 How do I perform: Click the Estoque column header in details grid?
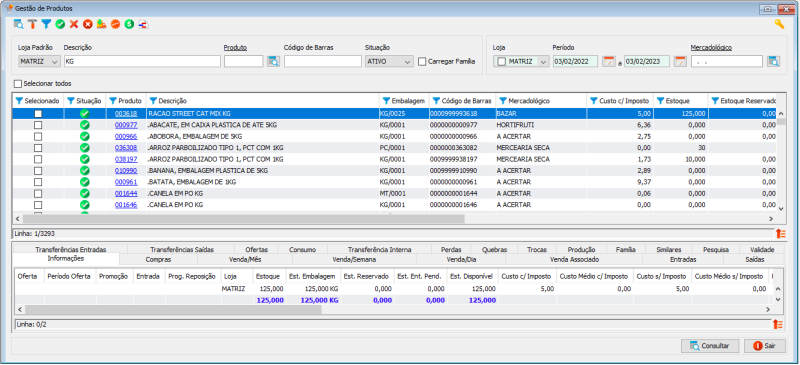pos(269,276)
